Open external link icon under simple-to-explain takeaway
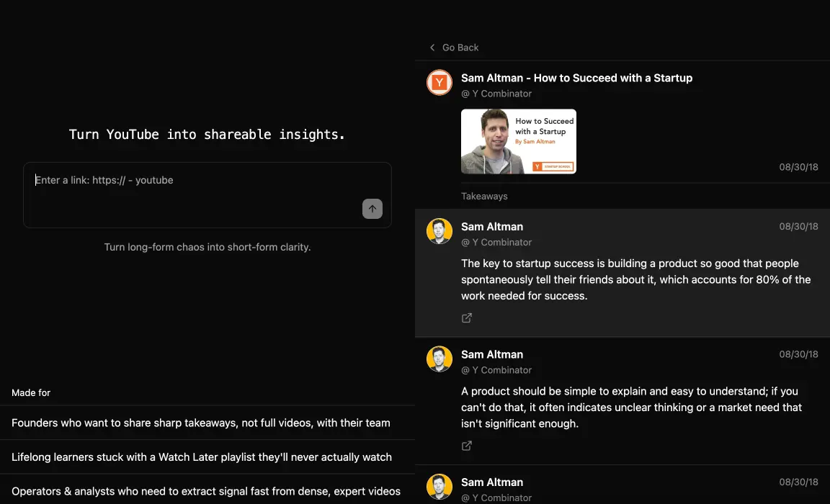 [x=466, y=446]
